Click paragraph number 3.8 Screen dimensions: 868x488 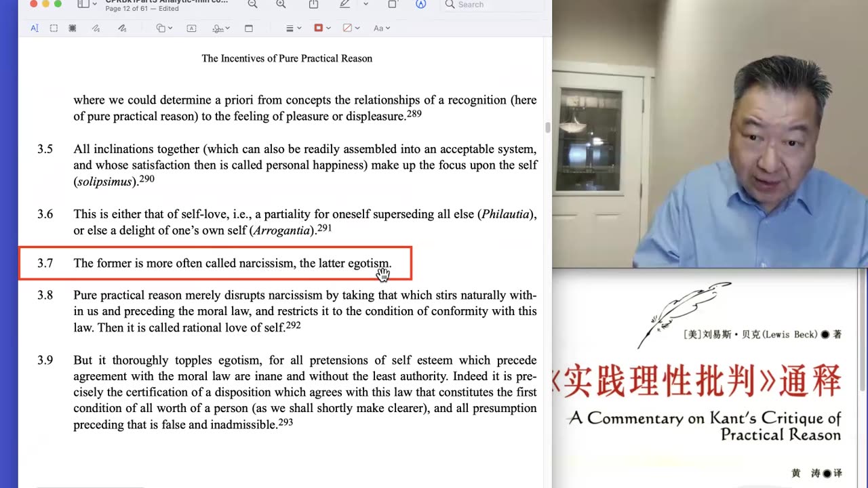[x=45, y=296]
